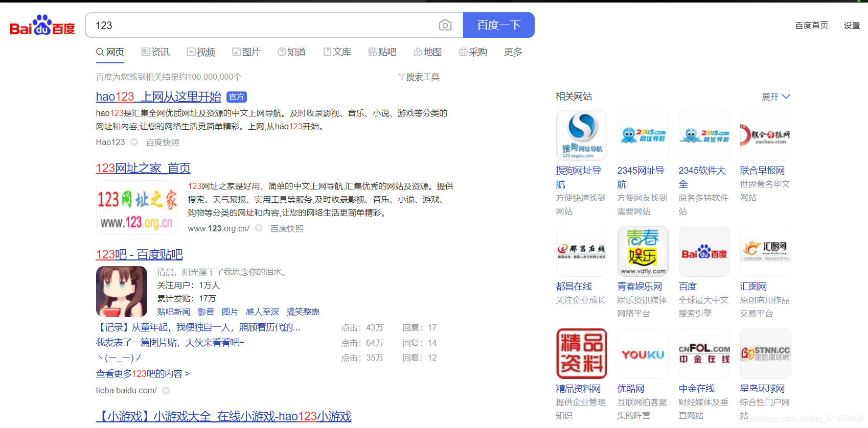Open 2345软件大全 logo thumbnail
868x428 pixels.
pos(704,135)
